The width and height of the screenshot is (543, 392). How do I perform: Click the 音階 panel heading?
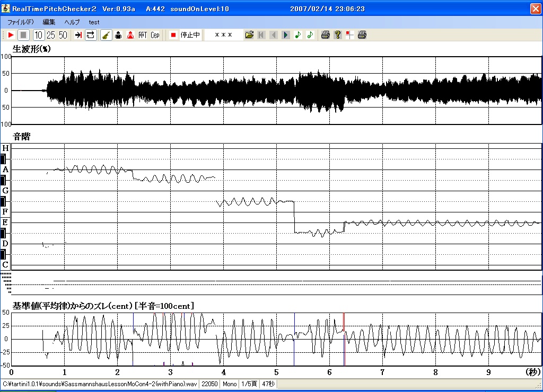tap(21, 137)
